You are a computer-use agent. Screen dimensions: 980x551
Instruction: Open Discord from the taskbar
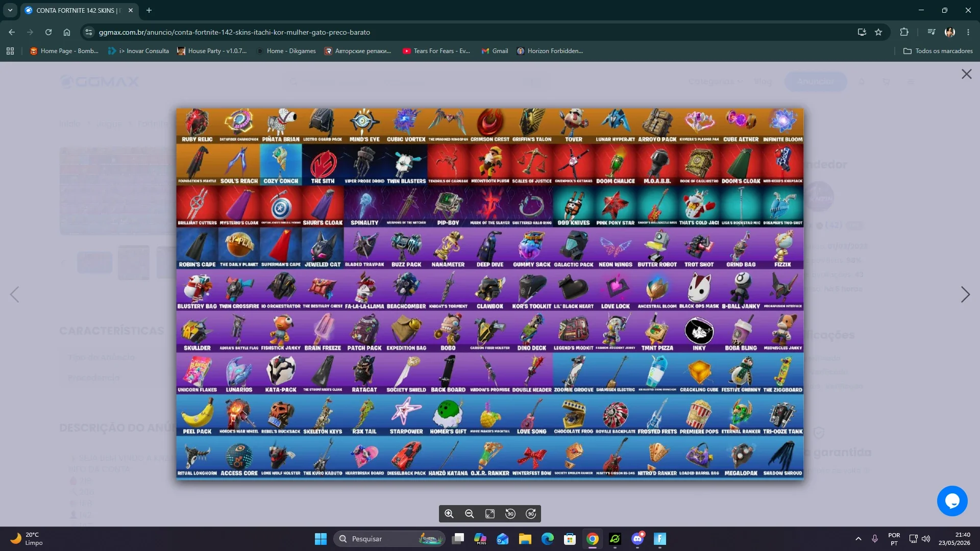click(x=638, y=539)
